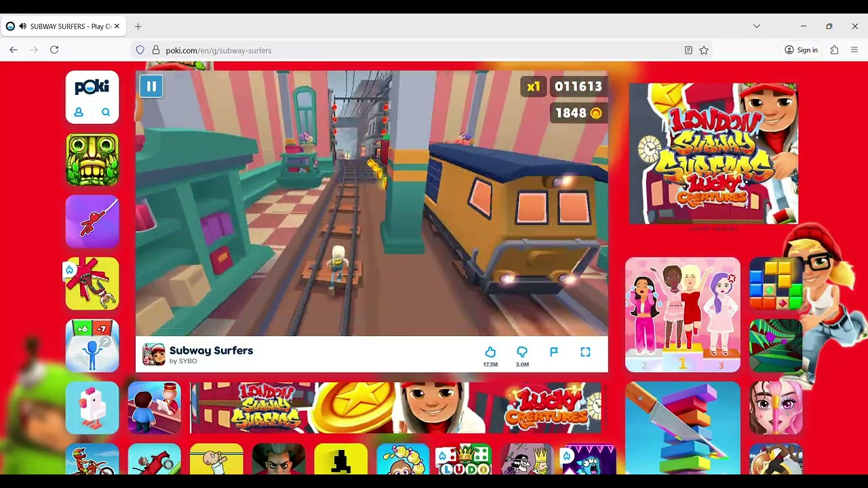This screenshot has width=868, height=488.
Task: Click the poki.com URL address bar
Action: 420,50
